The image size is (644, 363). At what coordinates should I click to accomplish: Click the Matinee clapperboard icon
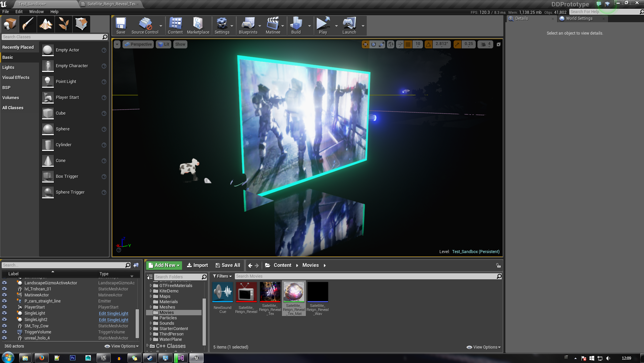(x=273, y=26)
